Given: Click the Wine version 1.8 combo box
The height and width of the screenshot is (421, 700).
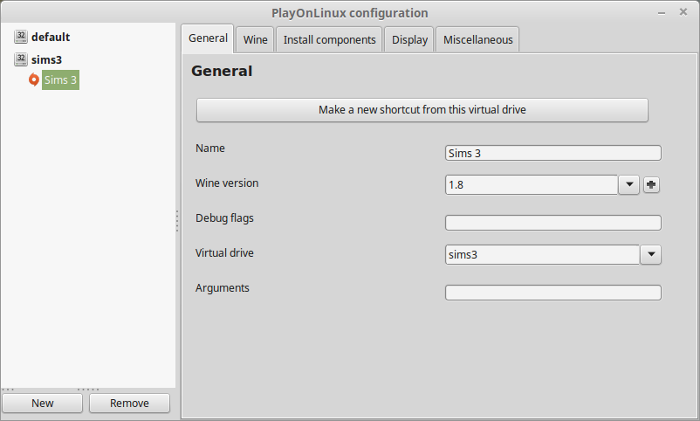Looking at the screenshot, I should [x=531, y=184].
